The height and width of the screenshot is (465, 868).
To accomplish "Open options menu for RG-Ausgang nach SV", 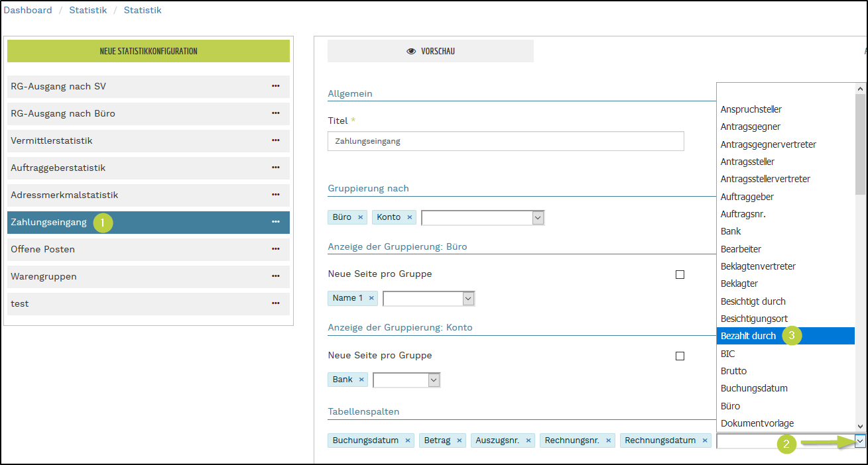I will pyautogui.click(x=275, y=86).
